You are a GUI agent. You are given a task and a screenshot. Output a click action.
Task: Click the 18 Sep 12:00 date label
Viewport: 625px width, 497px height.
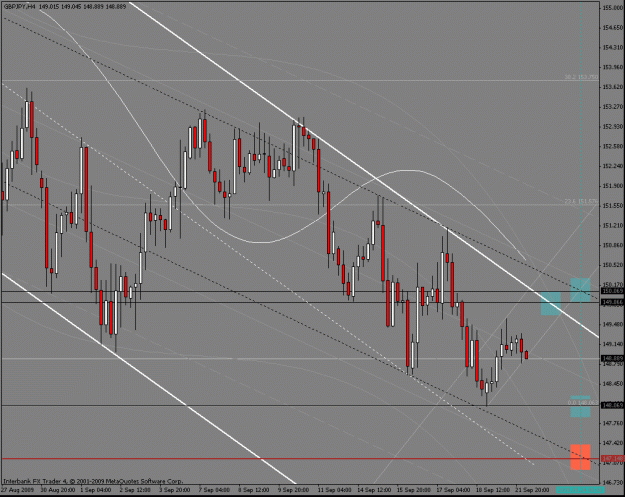(x=492, y=489)
